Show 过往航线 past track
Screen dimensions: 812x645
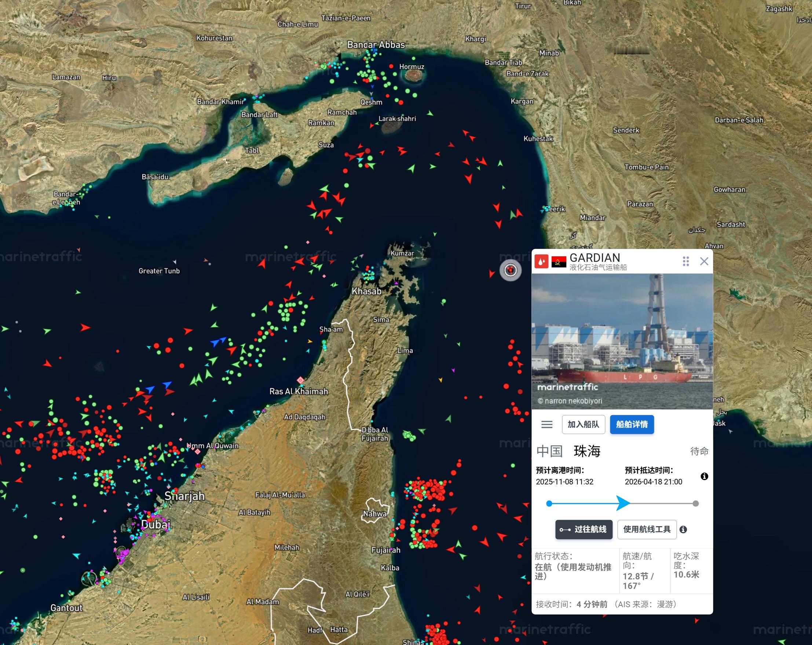tap(584, 529)
